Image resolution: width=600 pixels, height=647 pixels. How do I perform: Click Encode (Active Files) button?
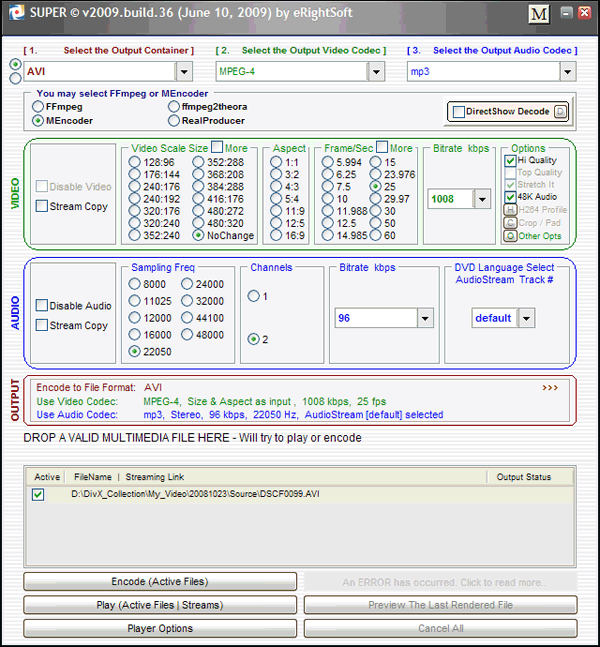[x=160, y=582]
